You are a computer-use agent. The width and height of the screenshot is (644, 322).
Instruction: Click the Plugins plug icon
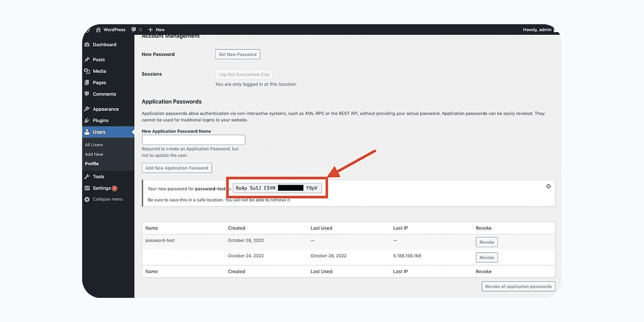(87, 120)
